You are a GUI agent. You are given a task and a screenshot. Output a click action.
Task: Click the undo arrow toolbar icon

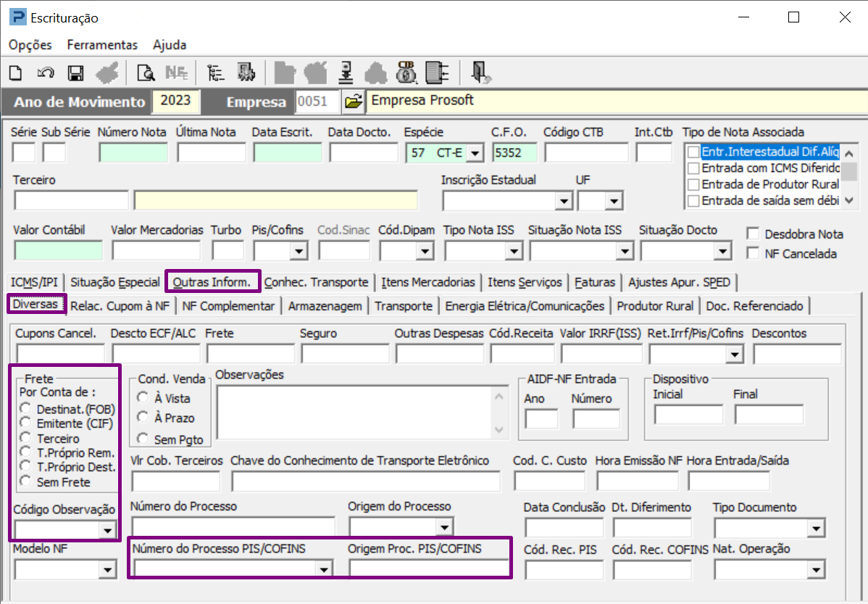(46, 73)
